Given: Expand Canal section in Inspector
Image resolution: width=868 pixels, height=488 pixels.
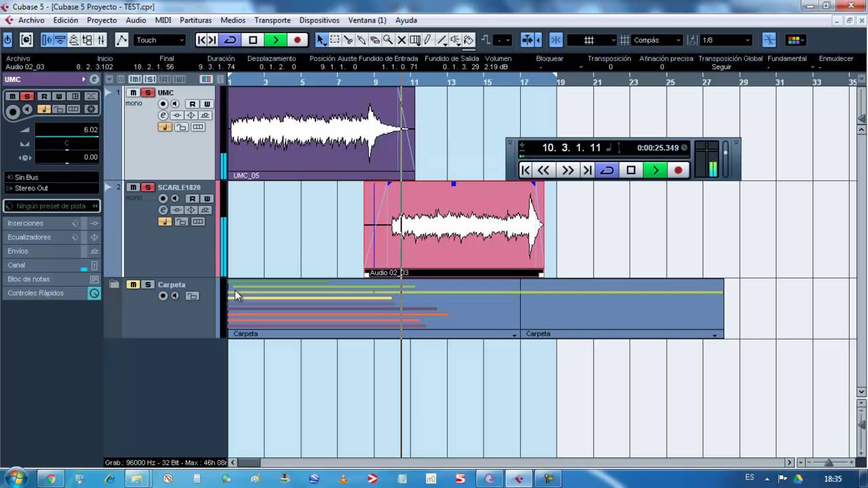Looking at the screenshot, I should point(52,265).
